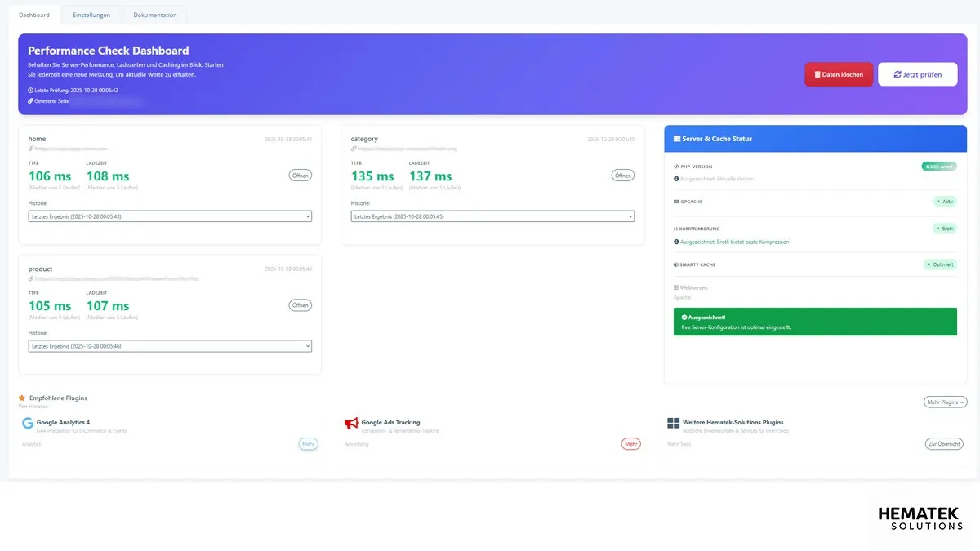Screen dimensions: 980x551
Task: Click the server icon in Server & Cache Status header
Action: tap(676, 139)
